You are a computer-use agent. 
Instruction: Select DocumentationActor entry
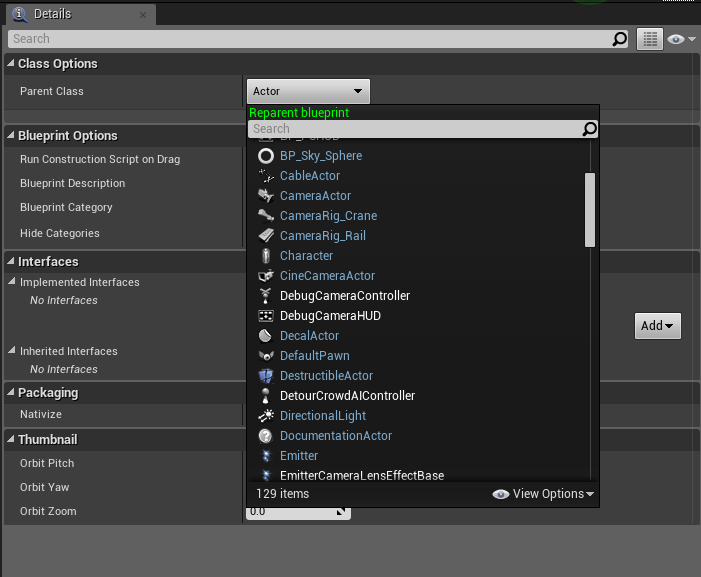point(336,436)
